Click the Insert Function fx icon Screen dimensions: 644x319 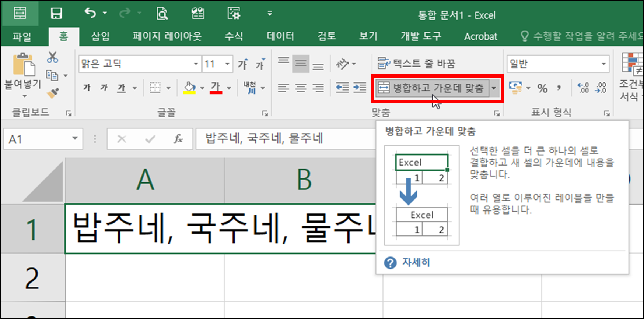178,139
